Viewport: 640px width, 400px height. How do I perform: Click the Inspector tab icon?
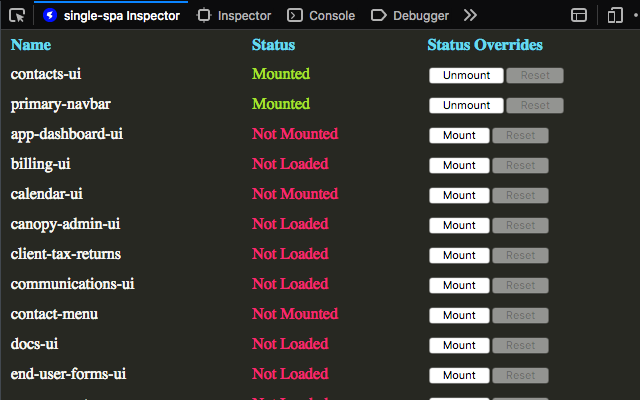point(204,16)
